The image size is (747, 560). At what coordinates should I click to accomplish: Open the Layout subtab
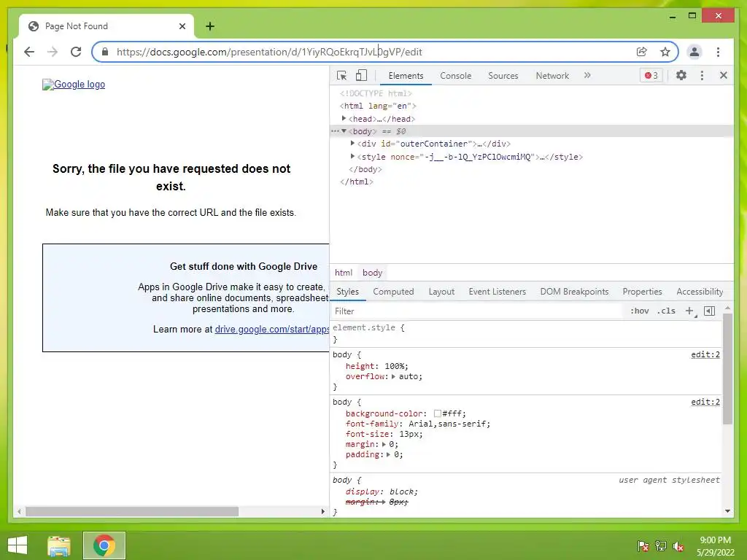[441, 292]
